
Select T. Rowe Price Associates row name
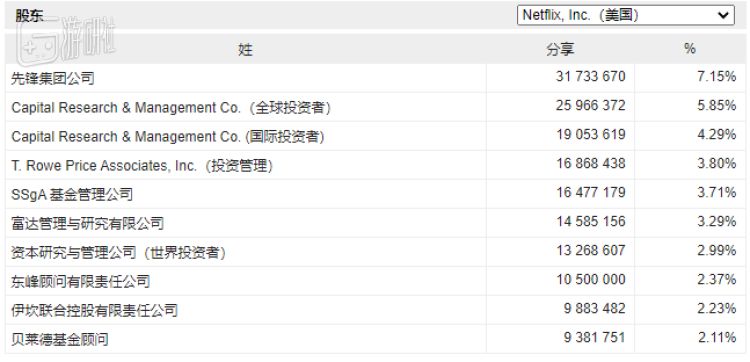click(142, 165)
